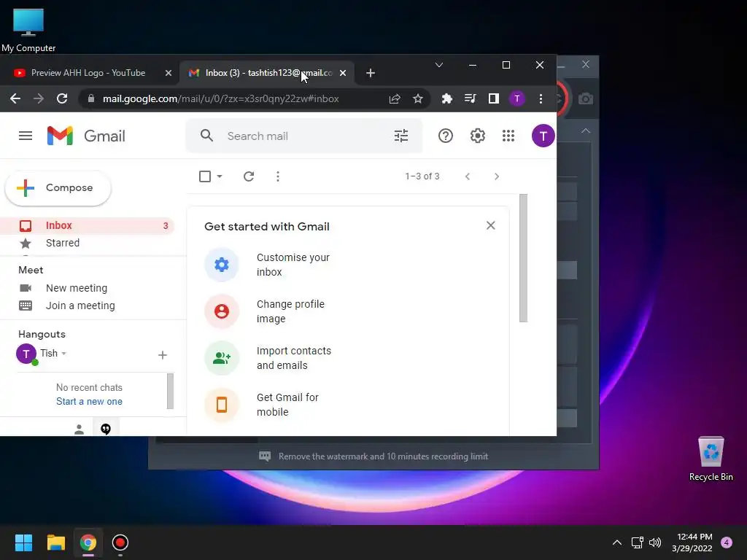The height and width of the screenshot is (560, 747).
Task: Refresh the inbox mail list
Action: [x=249, y=176]
